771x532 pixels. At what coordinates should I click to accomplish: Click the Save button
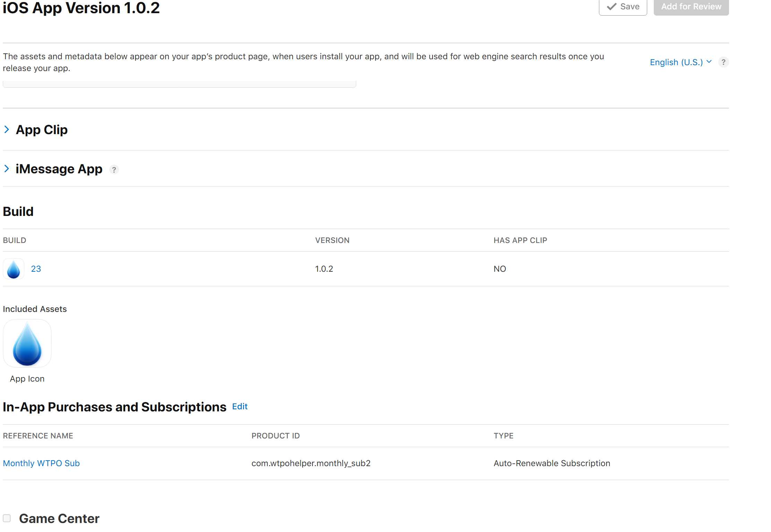[623, 7]
